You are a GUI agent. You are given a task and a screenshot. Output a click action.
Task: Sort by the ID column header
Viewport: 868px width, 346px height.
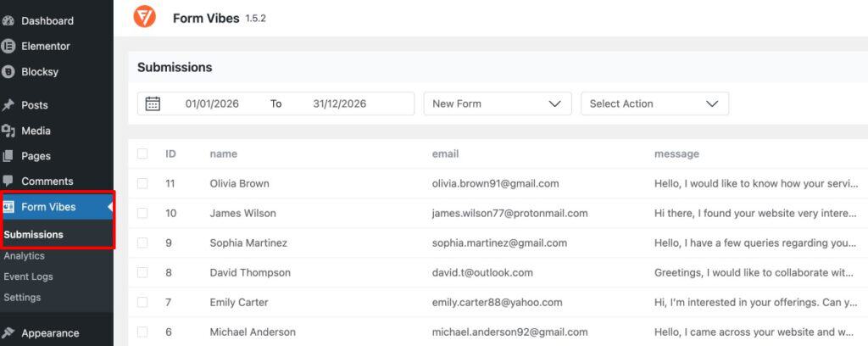tap(170, 153)
